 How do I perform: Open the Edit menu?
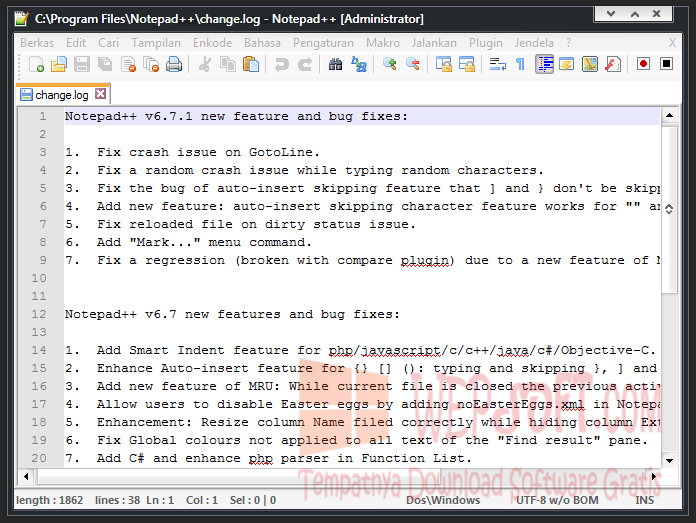(x=76, y=43)
